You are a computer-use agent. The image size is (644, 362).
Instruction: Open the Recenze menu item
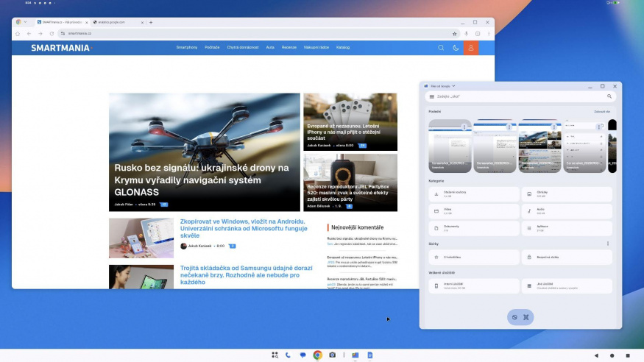pos(289,48)
